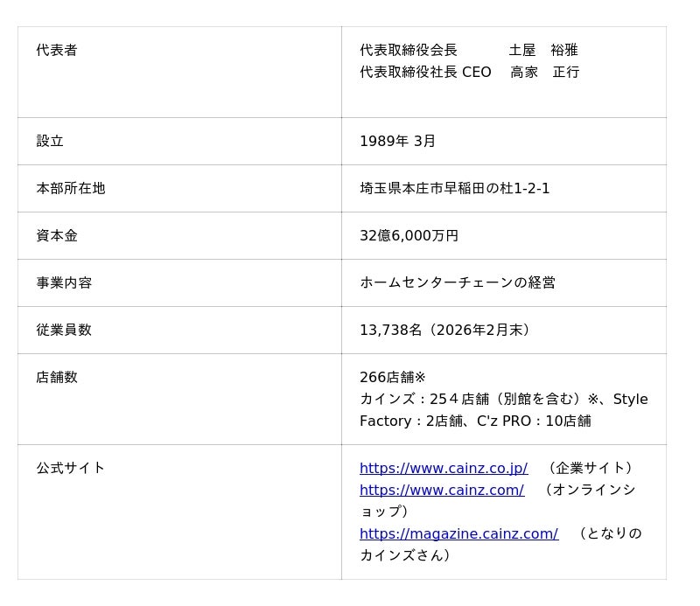Click the 代表者 row label
700x606 pixels.
click(x=57, y=51)
